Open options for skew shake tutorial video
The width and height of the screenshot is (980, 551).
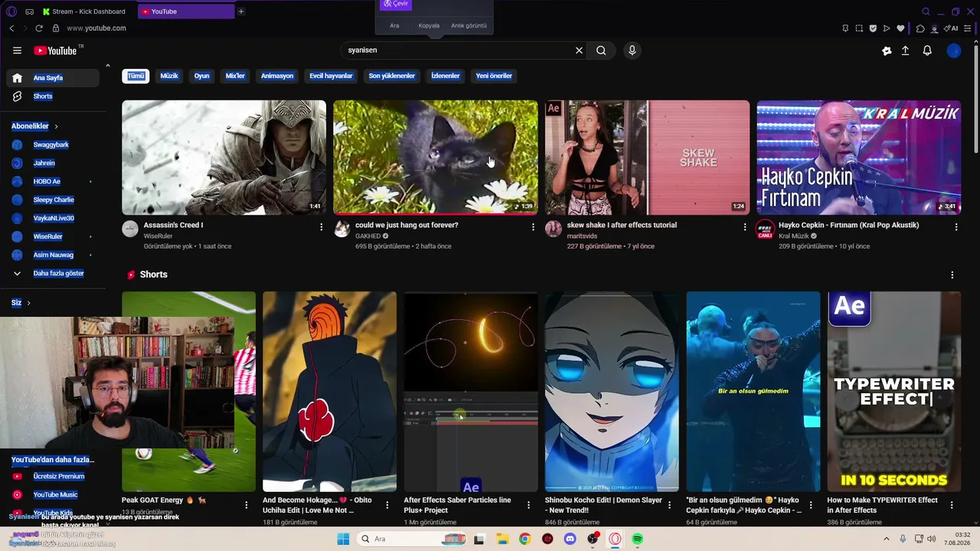(x=745, y=227)
